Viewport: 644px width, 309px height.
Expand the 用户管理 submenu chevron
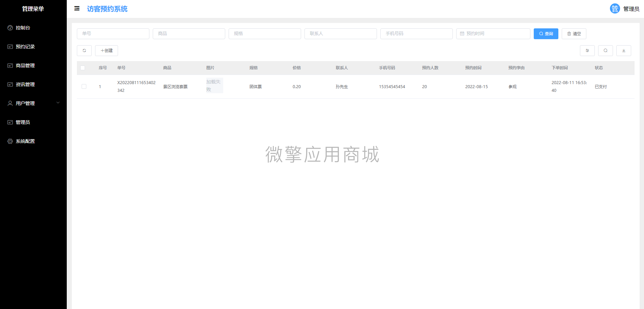pos(58,103)
